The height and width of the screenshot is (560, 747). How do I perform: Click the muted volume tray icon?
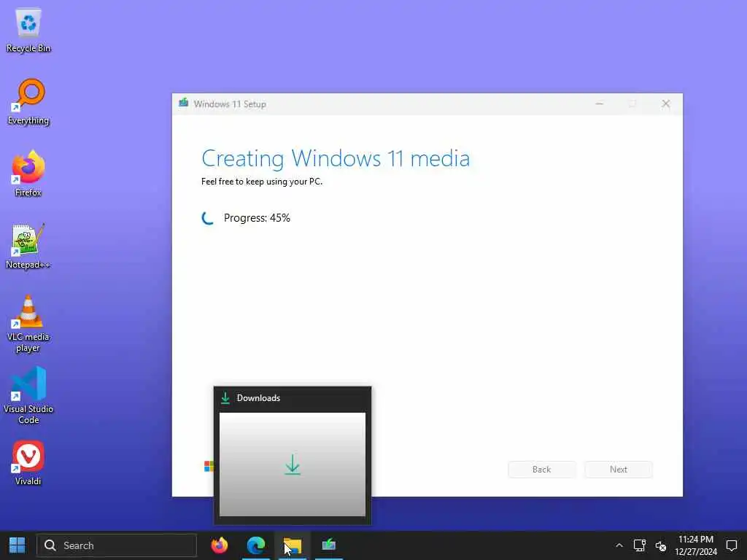click(x=661, y=545)
